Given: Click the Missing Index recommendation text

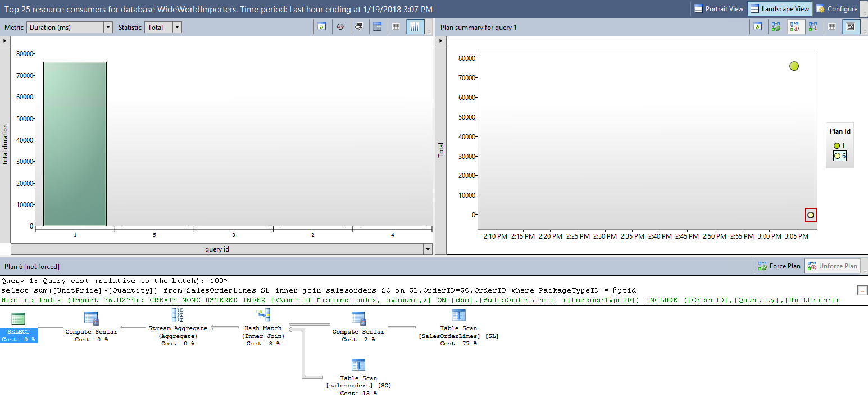Looking at the screenshot, I should pos(420,300).
